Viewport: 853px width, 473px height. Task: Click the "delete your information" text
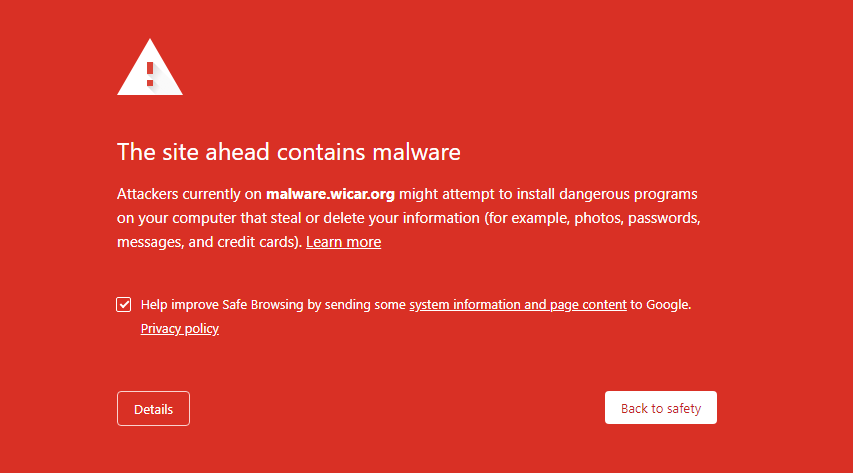(401, 218)
